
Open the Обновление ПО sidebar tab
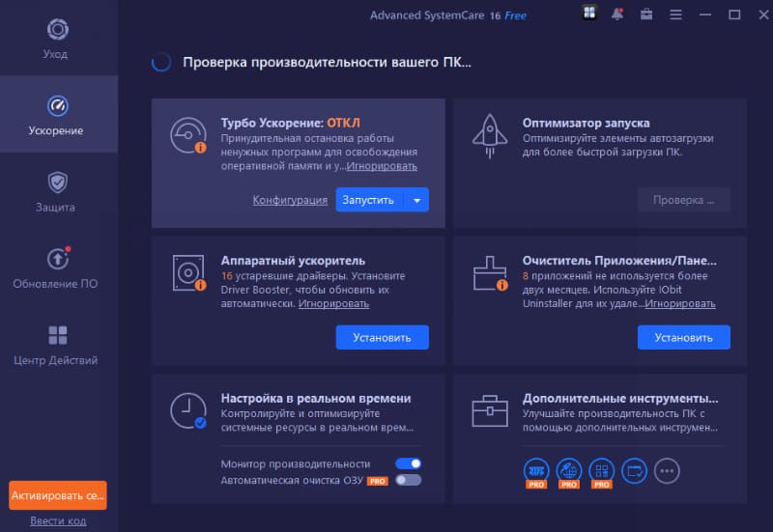(x=57, y=267)
